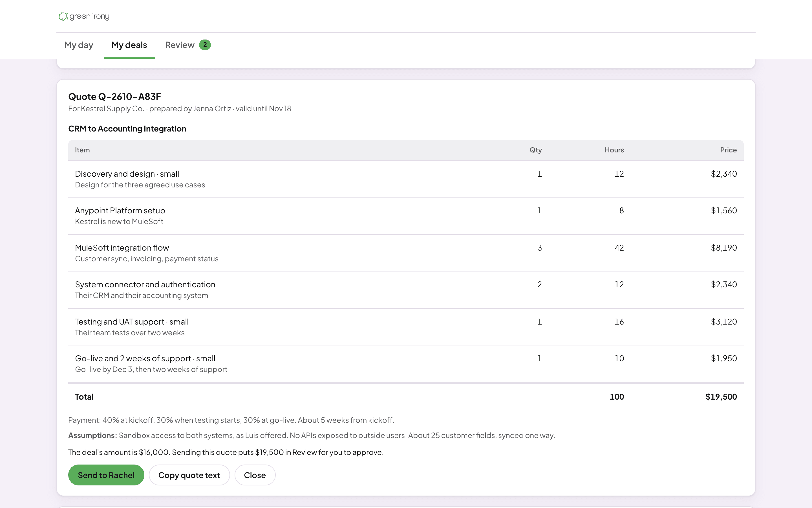
Task: Click the Qty column header
Action: (535, 150)
